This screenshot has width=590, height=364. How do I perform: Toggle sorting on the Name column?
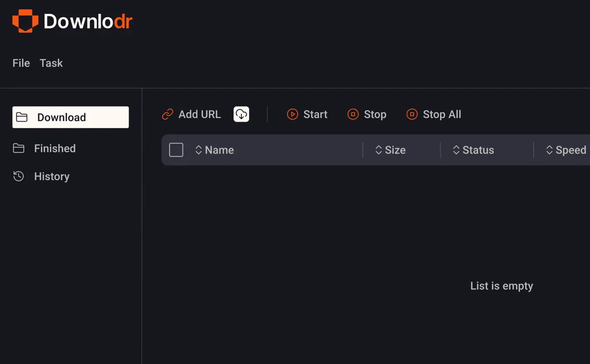(199, 150)
